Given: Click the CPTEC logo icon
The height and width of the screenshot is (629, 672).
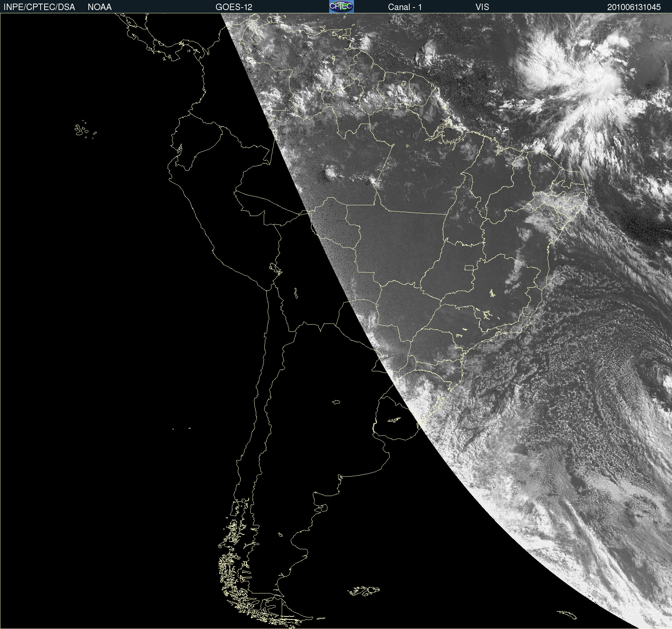Looking at the screenshot, I should coord(341,6).
